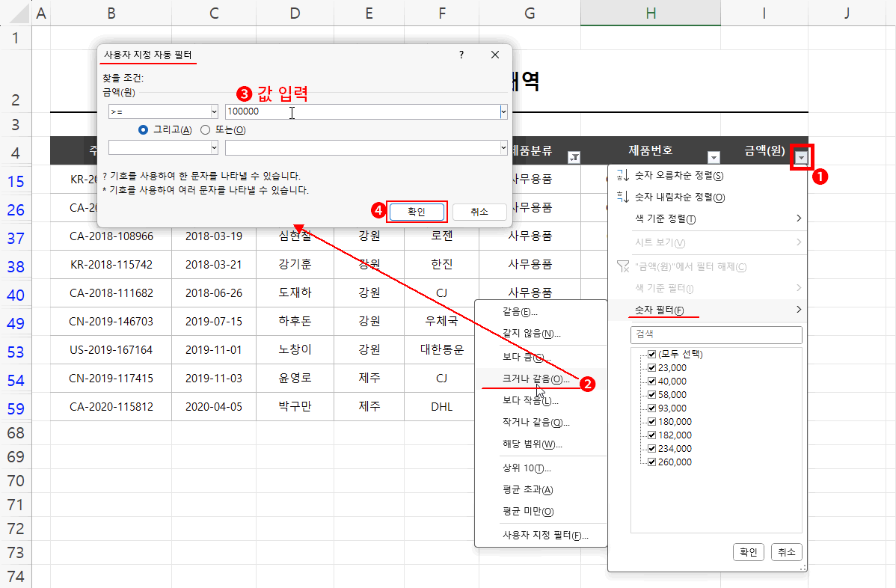
Task: Choose 작거나 같음 filter option
Action: point(541,423)
